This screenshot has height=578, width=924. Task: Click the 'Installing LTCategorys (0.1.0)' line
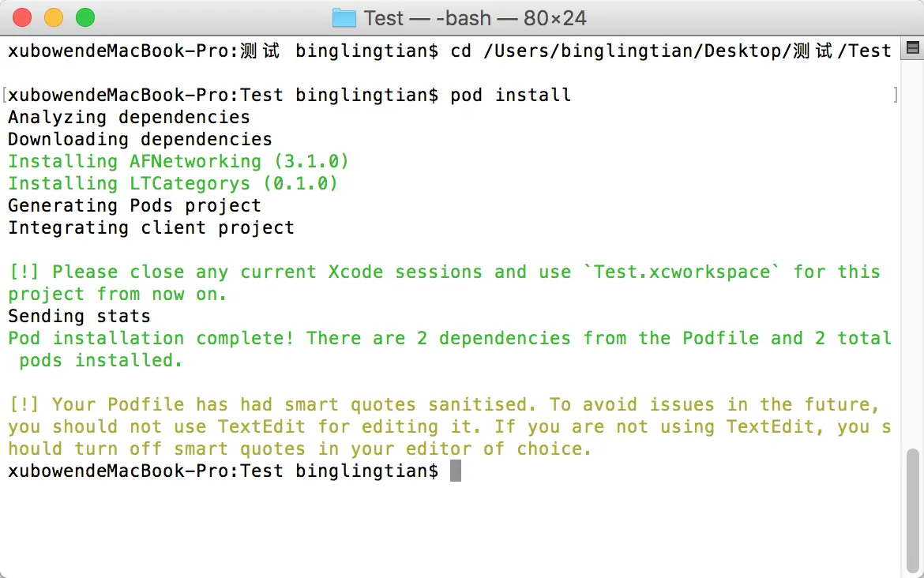point(173,183)
